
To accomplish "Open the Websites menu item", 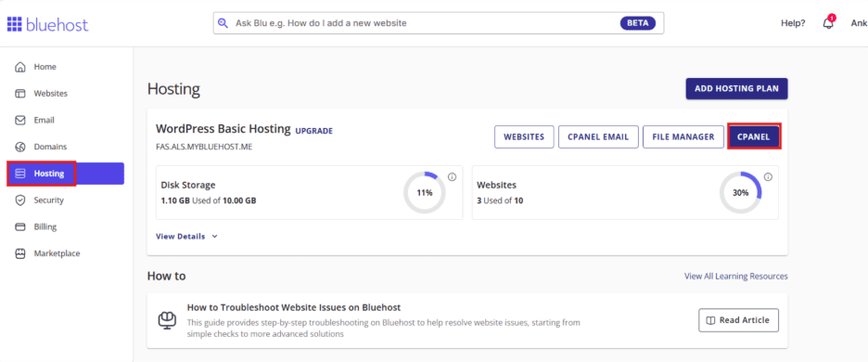I will tap(65, 94).
